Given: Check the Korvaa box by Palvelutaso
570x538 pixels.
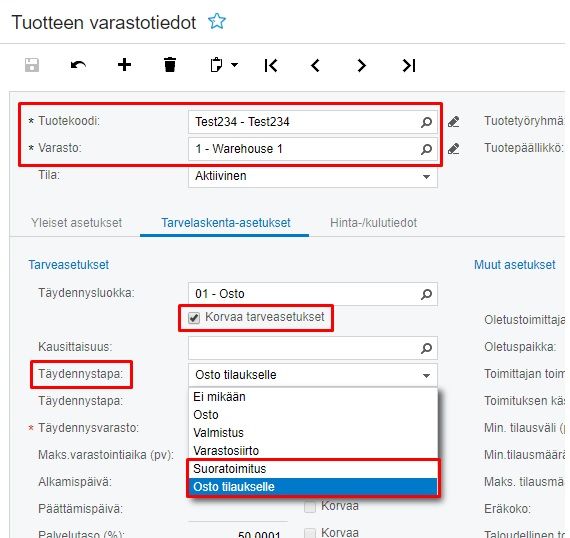Looking at the screenshot, I should (310, 533).
